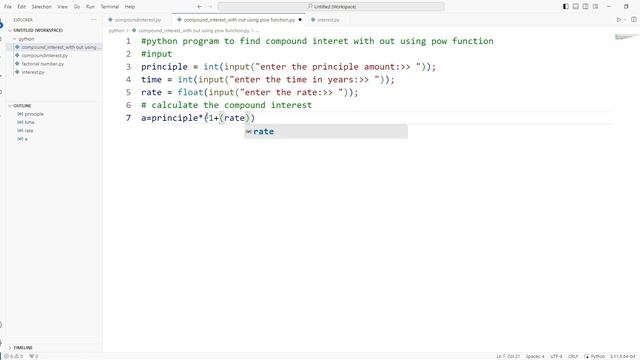
Task: Click Spaces: 4 indentation setting
Action: click(535, 356)
